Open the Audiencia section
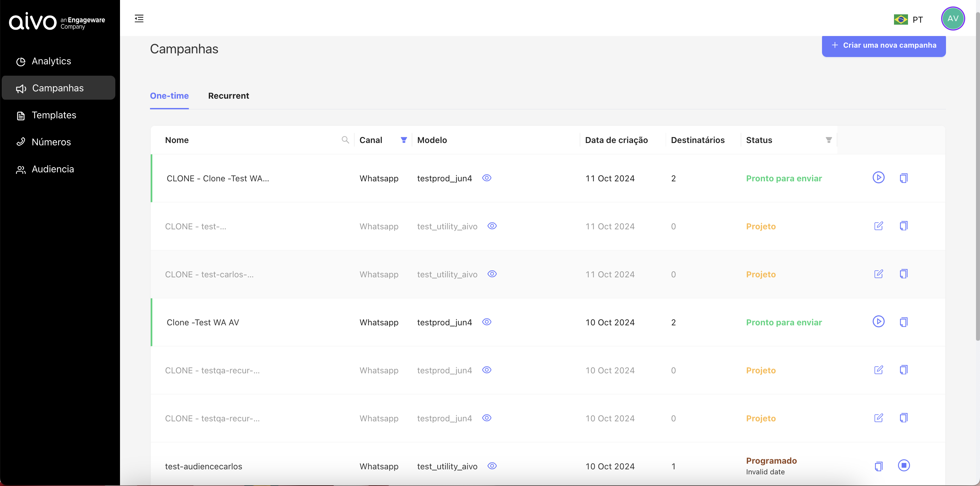The width and height of the screenshot is (980, 486). tap(53, 169)
